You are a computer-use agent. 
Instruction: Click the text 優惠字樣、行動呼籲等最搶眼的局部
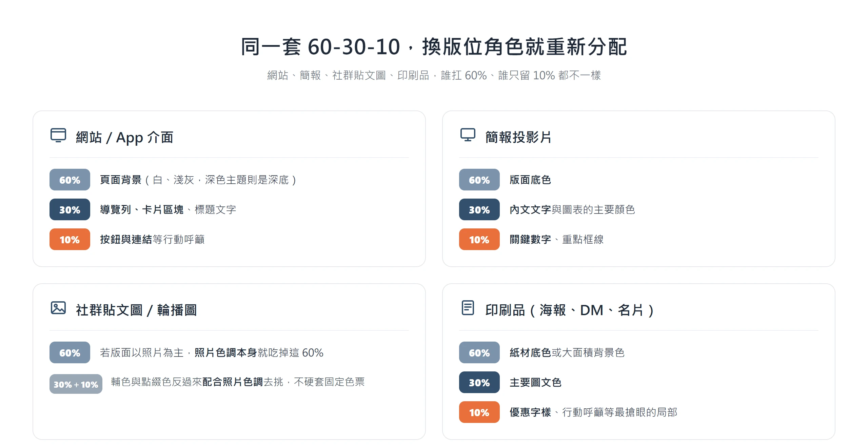pyautogui.click(x=593, y=412)
